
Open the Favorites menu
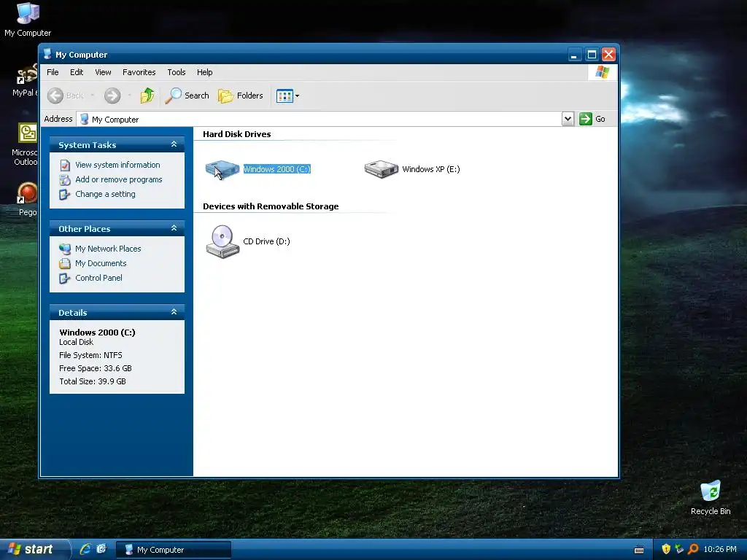pyautogui.click(x=139, y=72)
